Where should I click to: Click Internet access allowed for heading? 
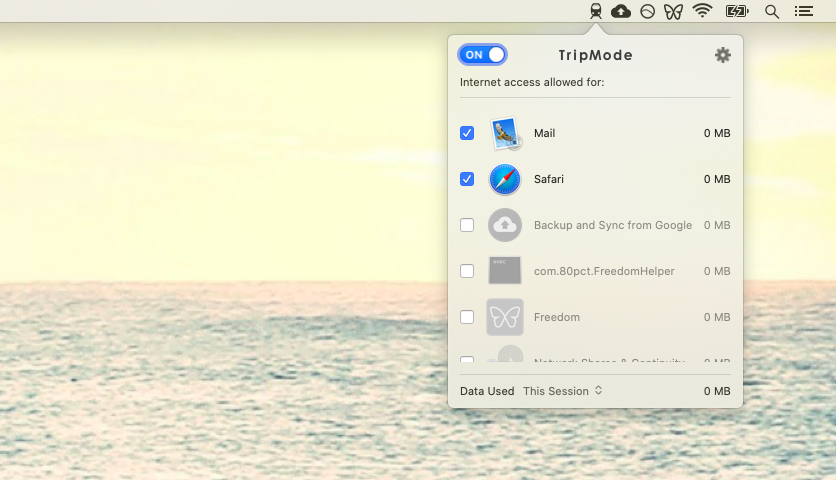532,82
